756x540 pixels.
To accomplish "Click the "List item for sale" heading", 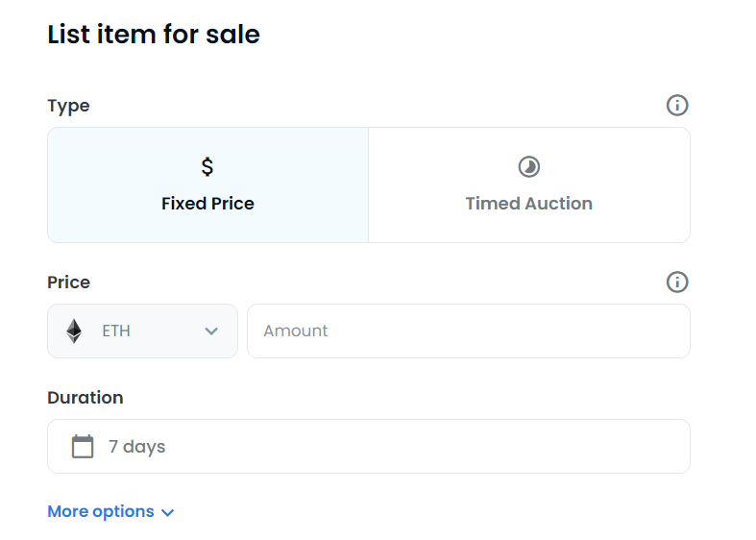I will (154, 35).
